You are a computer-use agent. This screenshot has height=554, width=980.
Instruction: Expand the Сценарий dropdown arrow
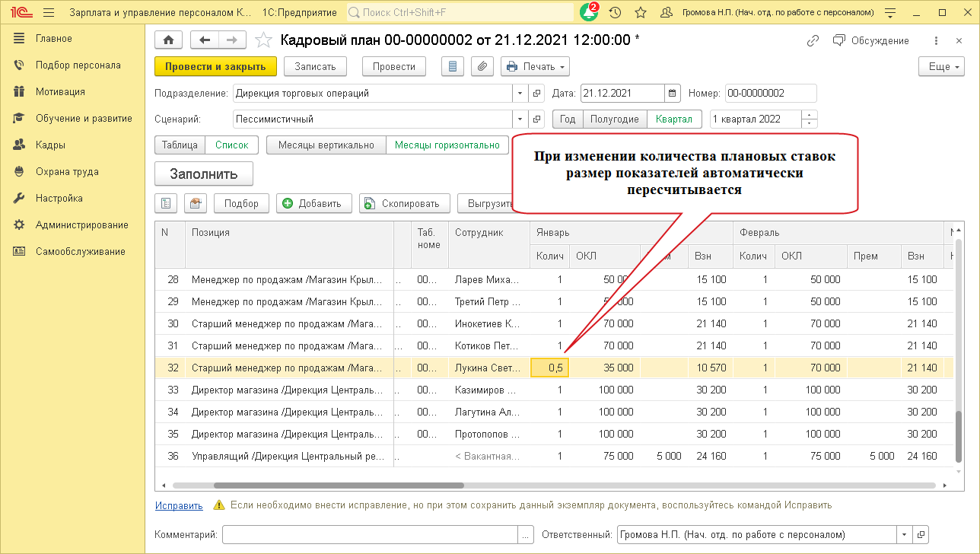(521, 119)
